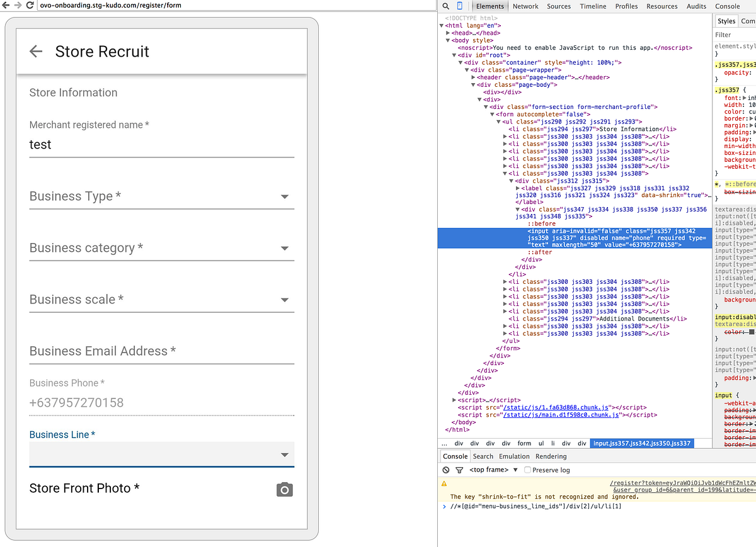The width and height of the screenshot is (756, 547).
Task: Click the camera icon for Store Front Photo
Action: 284,489
